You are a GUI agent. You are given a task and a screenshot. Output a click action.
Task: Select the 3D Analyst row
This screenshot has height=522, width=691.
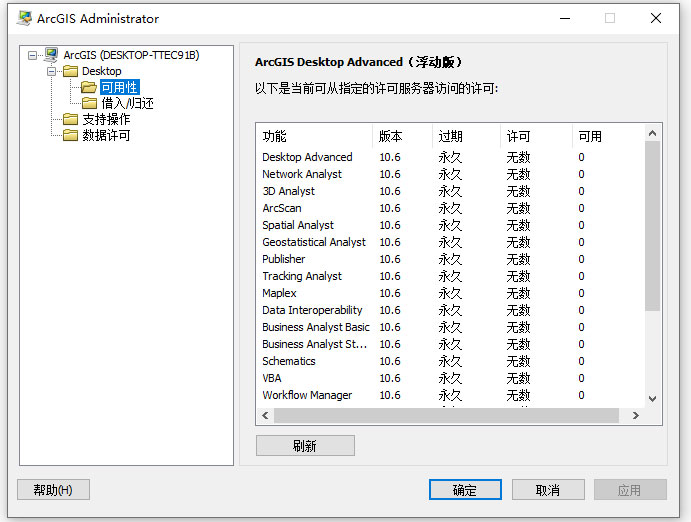point(450,191)
